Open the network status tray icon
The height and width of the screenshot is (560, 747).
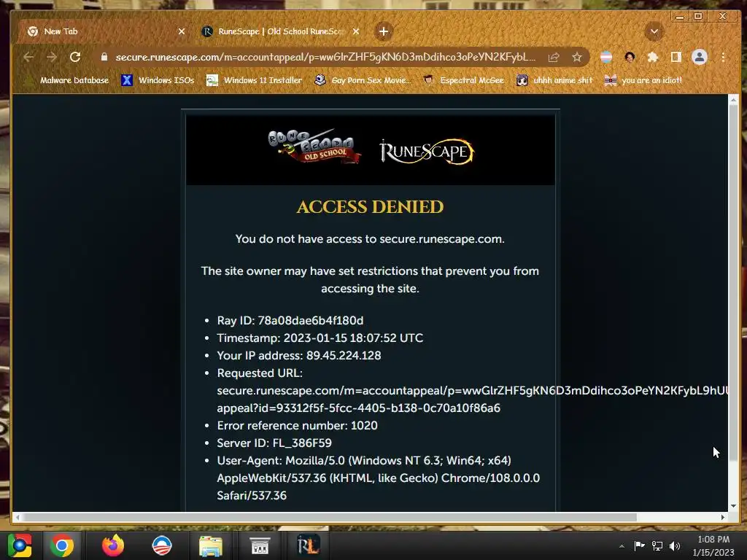click(x=657, y=545)
